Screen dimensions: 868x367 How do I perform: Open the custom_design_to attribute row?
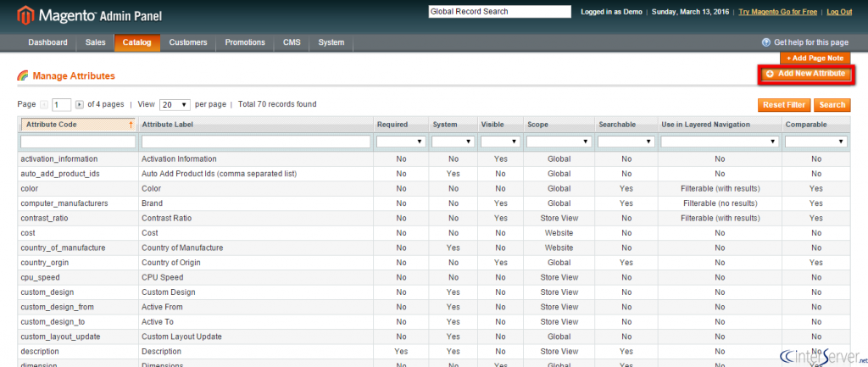[x=433, y=321]
